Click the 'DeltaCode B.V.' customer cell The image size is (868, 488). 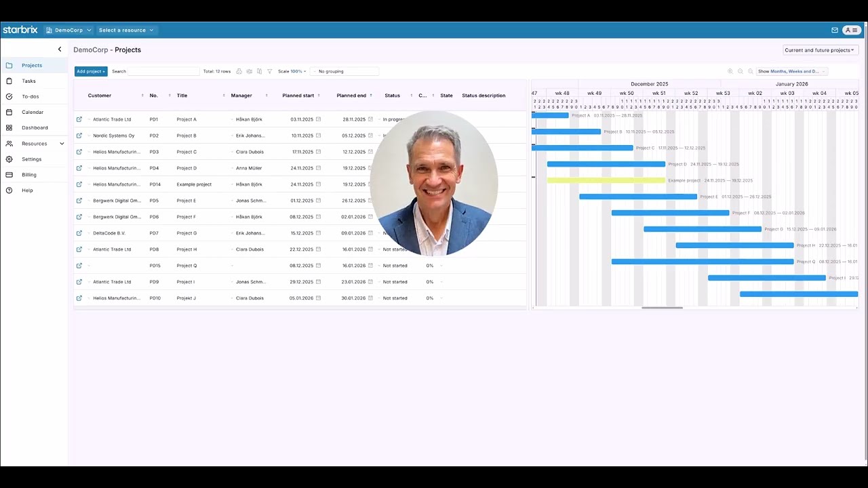109,233
